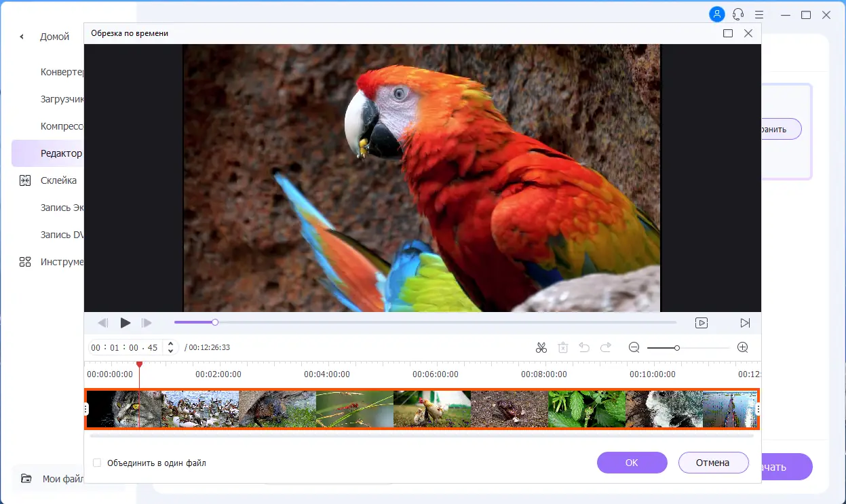Image resolution: width=846 pixels, height=504 pixels.
Task: Zoom in the timeline with the plus icon
Action: tap(743, 347)
